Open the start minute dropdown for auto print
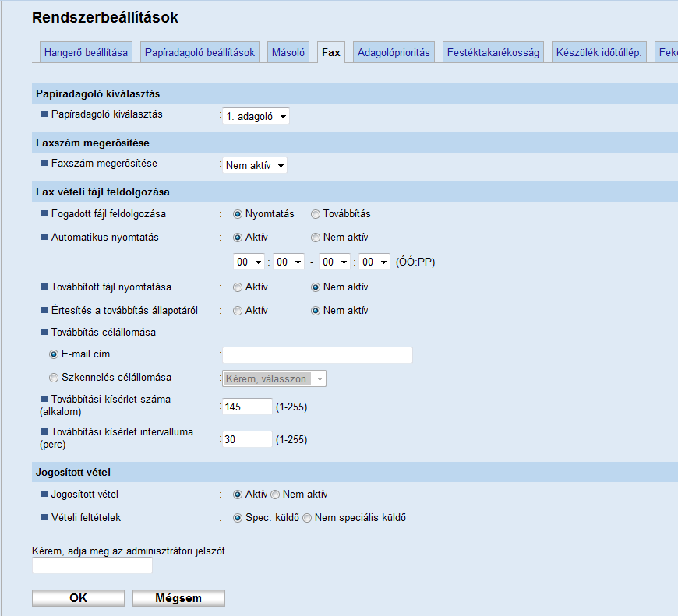 point(288,262)
